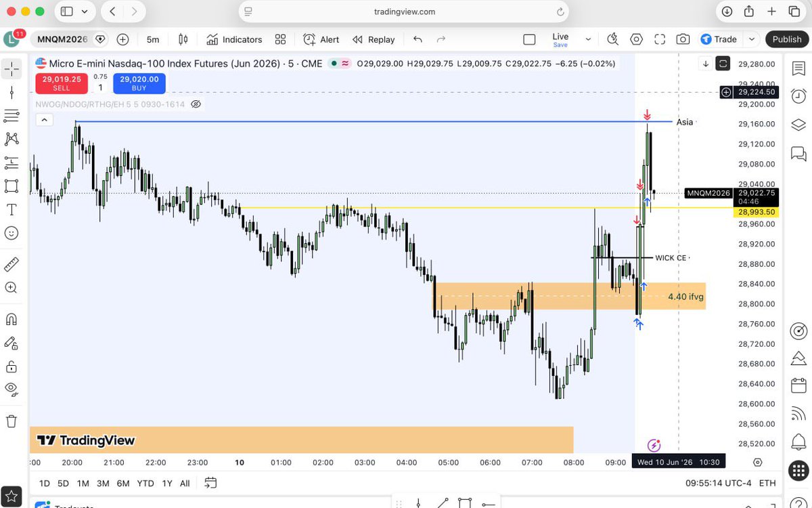Click the tradingview.com address bar
Viewport: 812px width, 508px height.
pos(404,12)
